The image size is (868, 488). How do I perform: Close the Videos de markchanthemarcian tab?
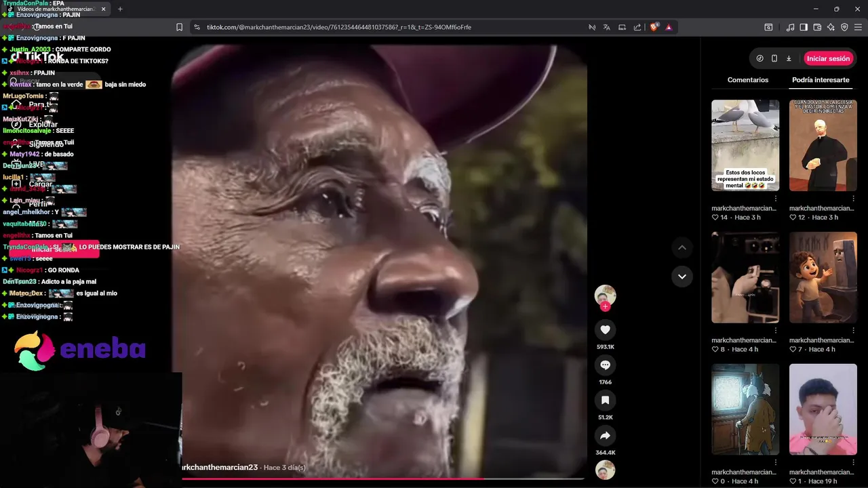point(103,9)
